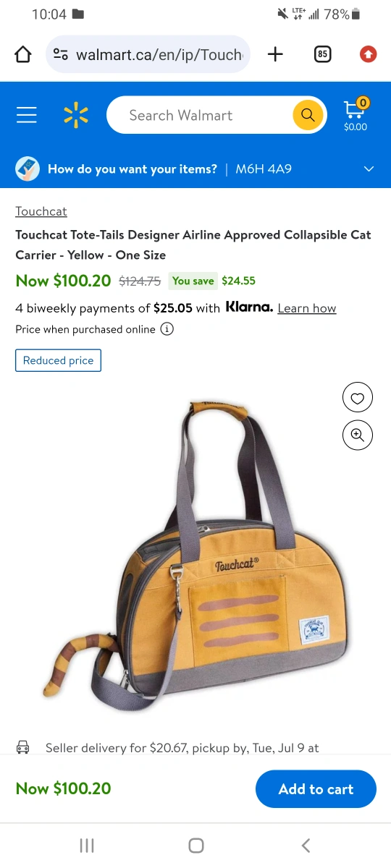Tap the price info circle icon

coord(167,329)
